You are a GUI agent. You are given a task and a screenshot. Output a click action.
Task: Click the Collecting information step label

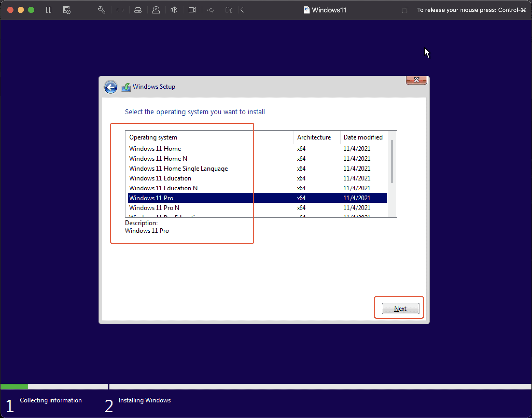51,400
